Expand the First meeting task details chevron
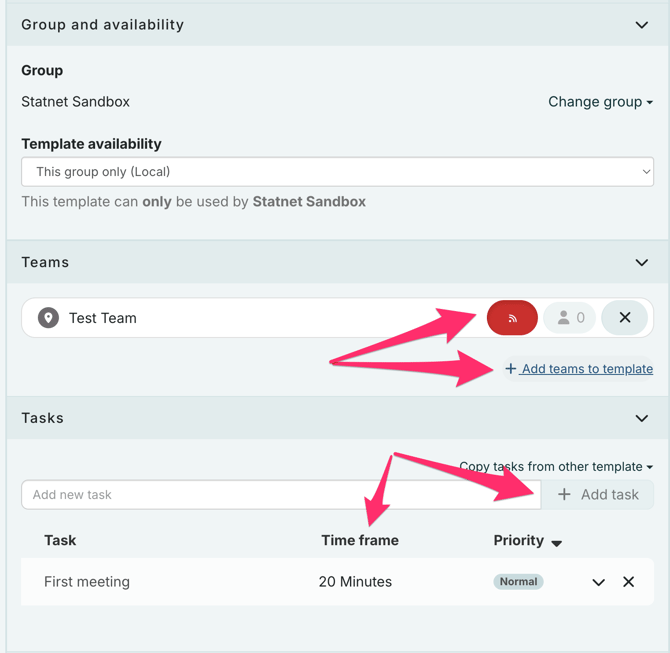Screen dimensions: 670x653 [598, 582]
